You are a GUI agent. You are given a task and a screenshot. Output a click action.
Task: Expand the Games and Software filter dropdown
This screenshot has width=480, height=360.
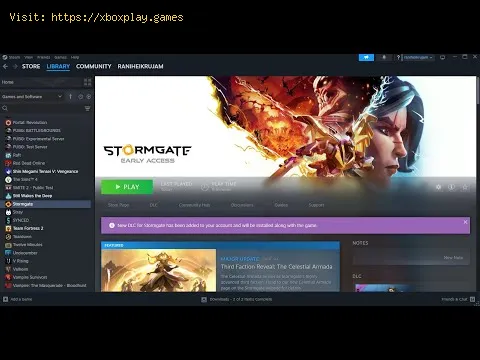click(32, 97)
